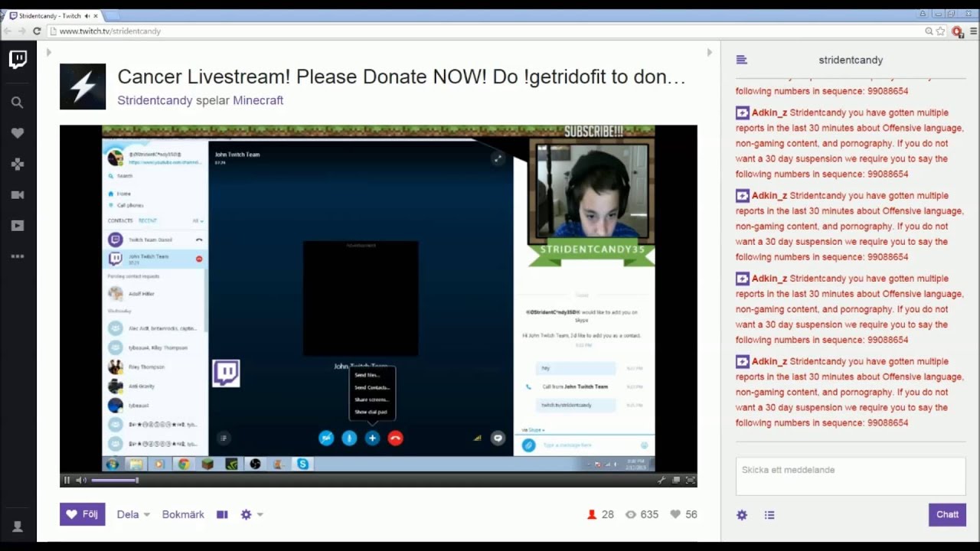Open channel gear options dropdown
Screen dimensions: 980x551
point(252,514)
